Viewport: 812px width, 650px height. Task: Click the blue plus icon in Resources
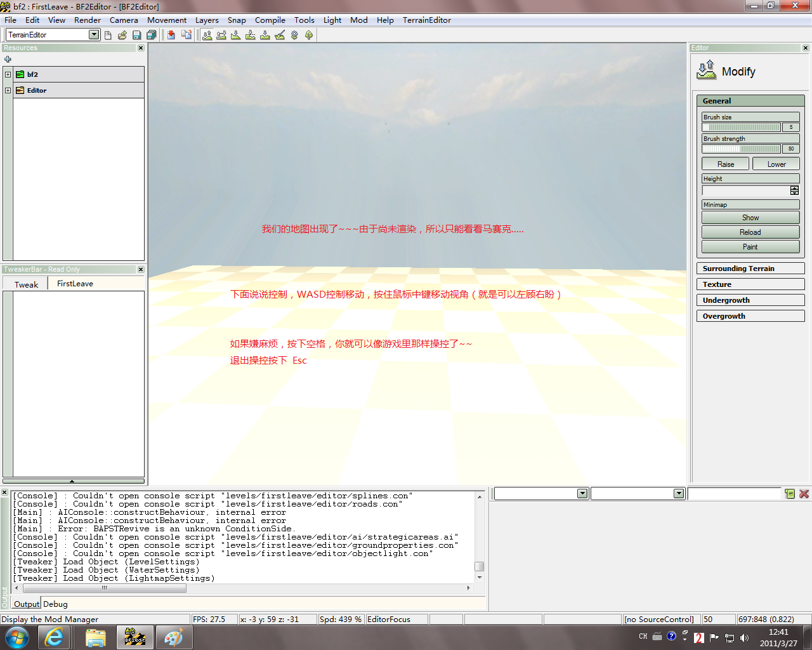coord(8,59)
